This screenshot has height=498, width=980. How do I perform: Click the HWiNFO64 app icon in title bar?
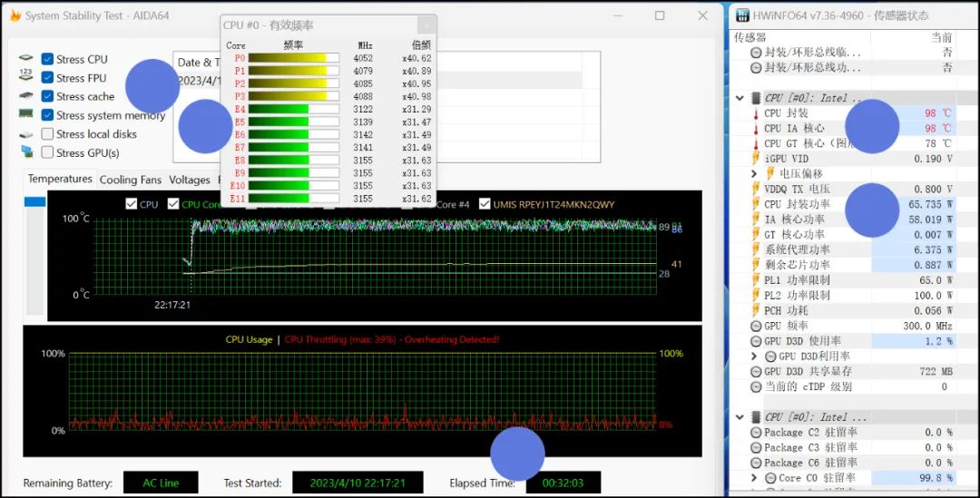tap(742, 15)
